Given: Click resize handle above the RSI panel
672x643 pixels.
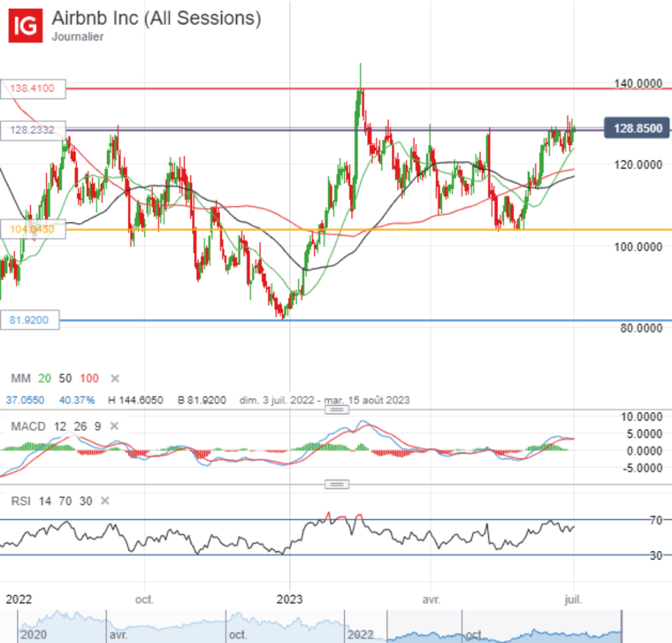Looking at the screenshot, I should pyautogui.click(x=336, y=484).
